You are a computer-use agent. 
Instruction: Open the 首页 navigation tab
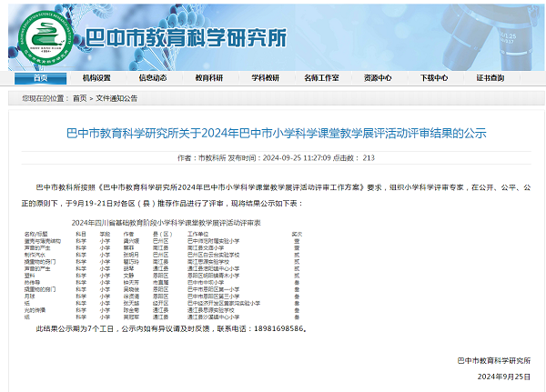tap(41, 78)
